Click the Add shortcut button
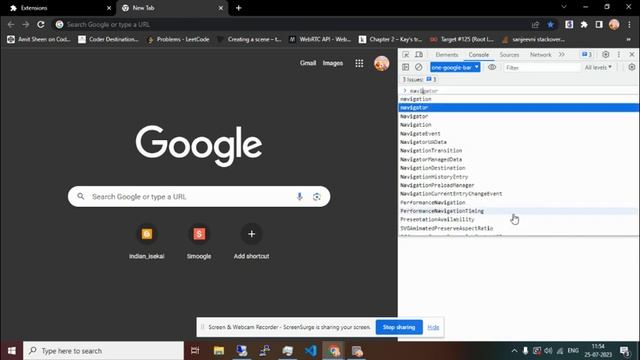Image resolution: width=640 pixels, height=360 pixels. pos(251,241)
